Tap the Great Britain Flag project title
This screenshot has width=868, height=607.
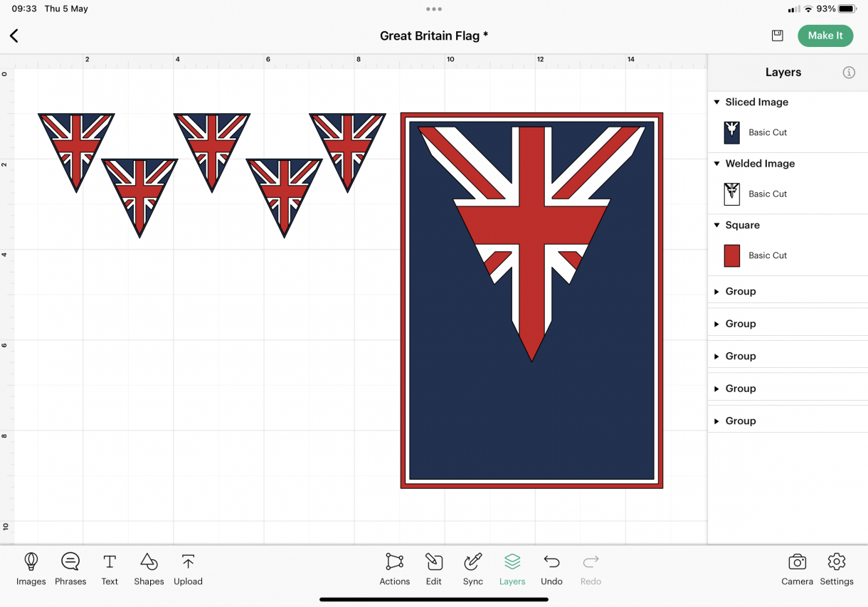pyautogui.click(x=433, y=36)
